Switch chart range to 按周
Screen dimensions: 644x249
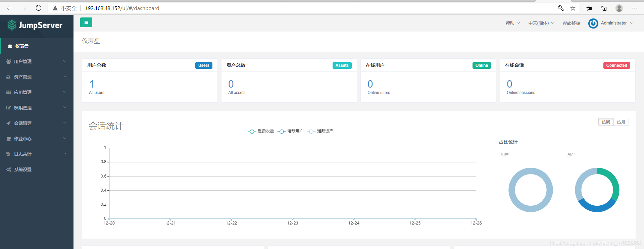coord(606,122)
